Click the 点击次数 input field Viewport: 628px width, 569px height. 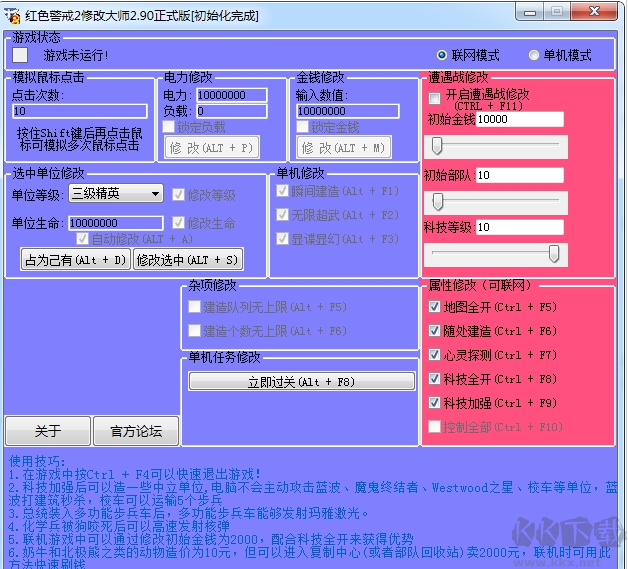[80, 111]
